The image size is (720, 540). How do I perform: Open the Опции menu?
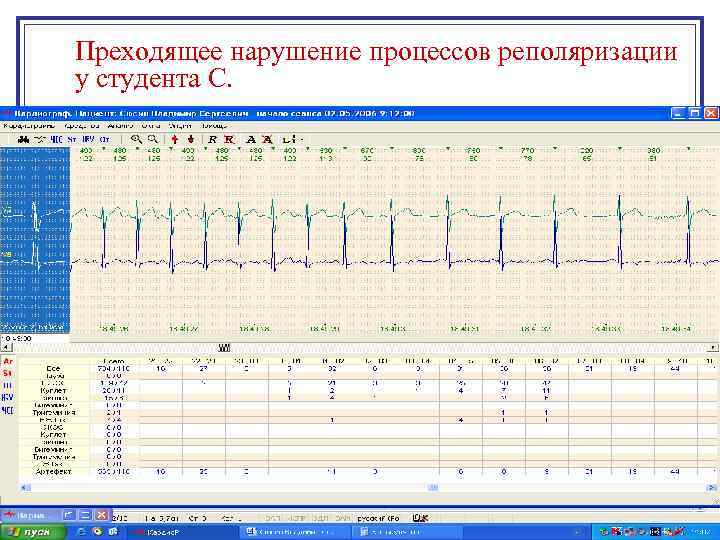pos(180,126)
